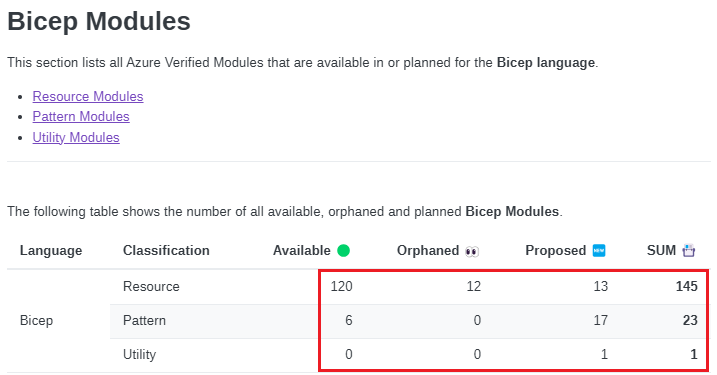This screenshot has height=375, width=717.
Task: Open the Pattern Modules link
Action: coord(81,117)
